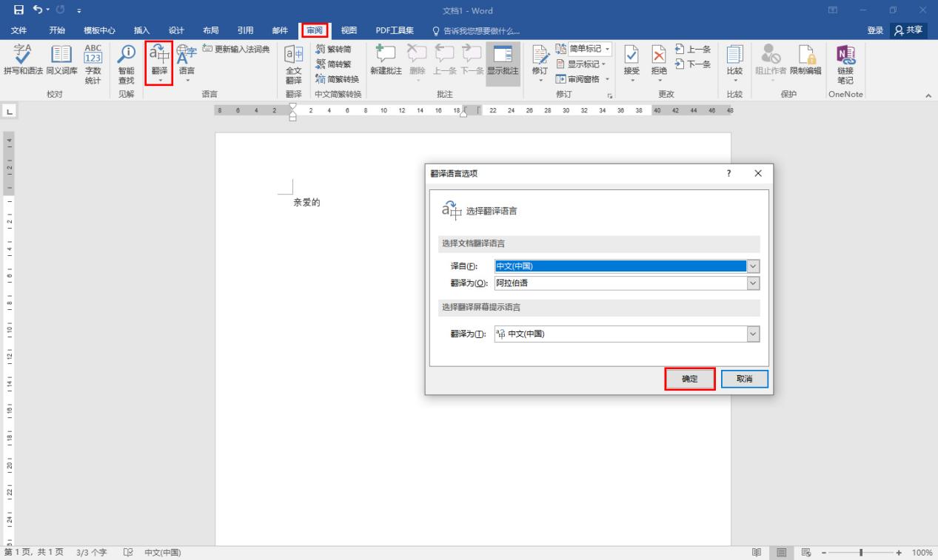Open 字数统计 word count
Image resolution: width=938 pixels, height=560 pixels.
[x=93, y=65]
